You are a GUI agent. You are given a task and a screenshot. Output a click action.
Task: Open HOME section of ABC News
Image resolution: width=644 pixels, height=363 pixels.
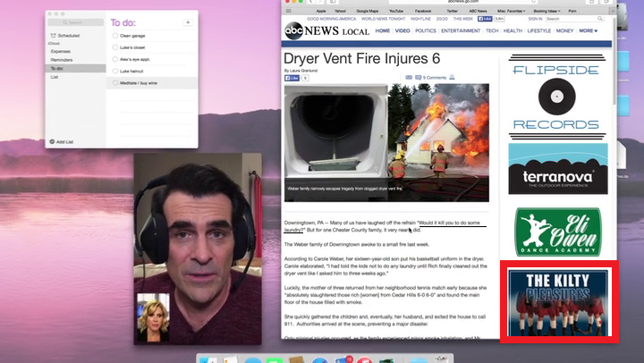coord(383,30)
